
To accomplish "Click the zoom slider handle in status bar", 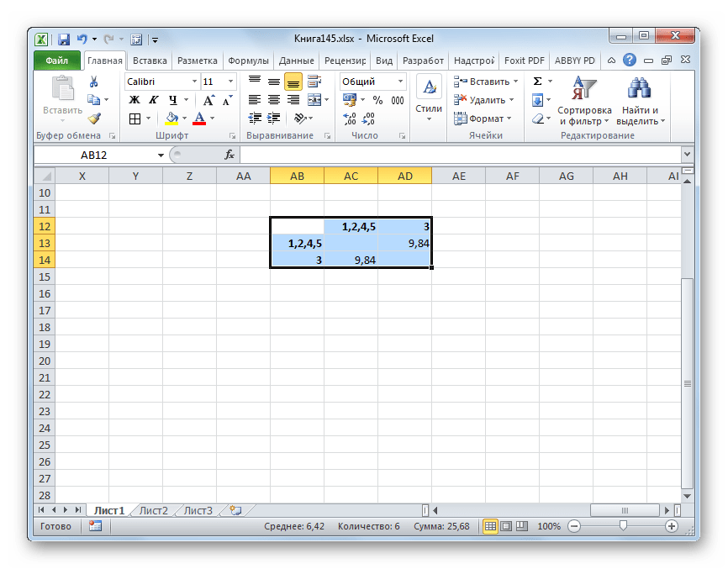I will 623,526.
